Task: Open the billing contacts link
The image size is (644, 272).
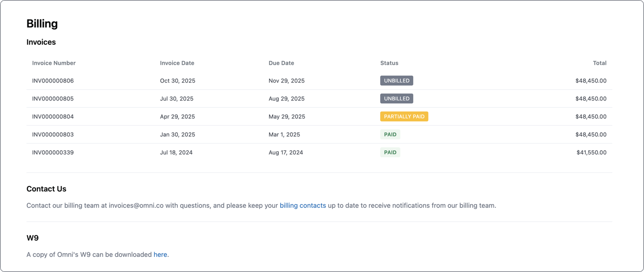Action: [x=302, y=205]
